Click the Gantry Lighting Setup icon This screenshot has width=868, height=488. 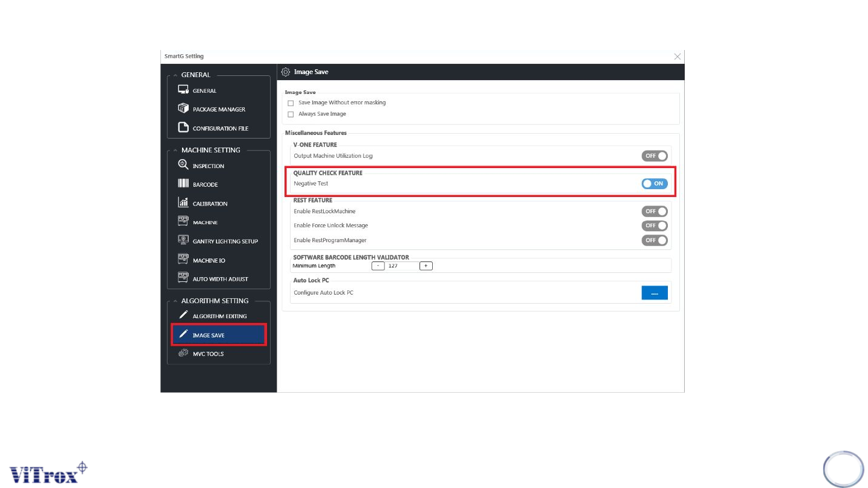coord(184,240)
